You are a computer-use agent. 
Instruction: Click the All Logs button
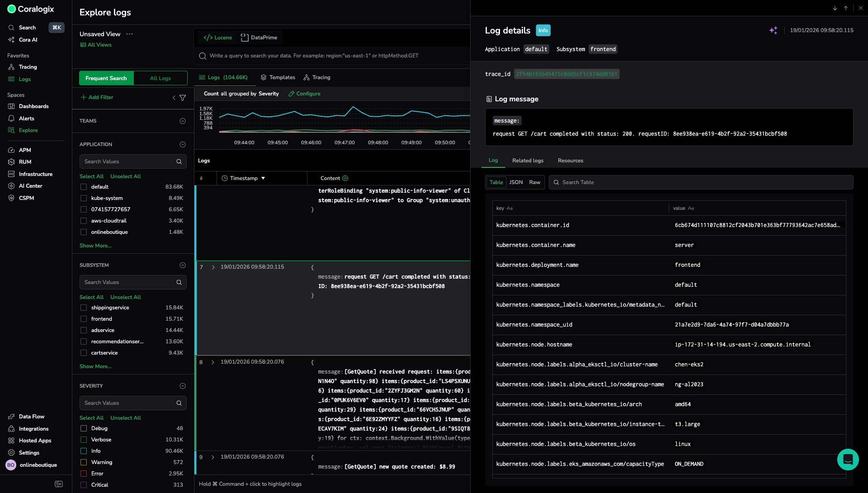pos(160,78)
